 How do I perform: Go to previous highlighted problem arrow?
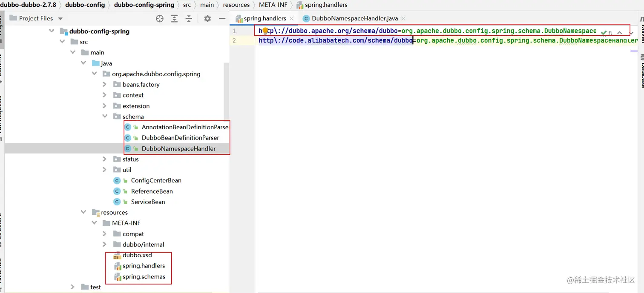620,33
